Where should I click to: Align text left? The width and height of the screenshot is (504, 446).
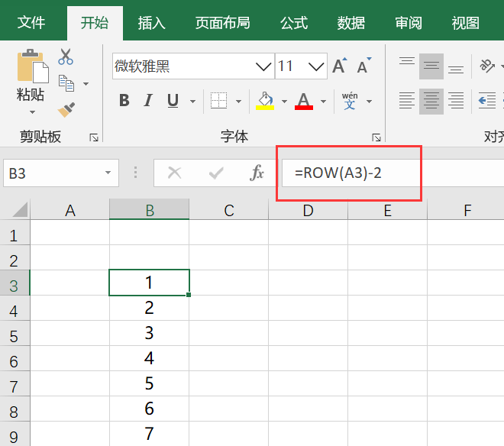coord(407,101)
